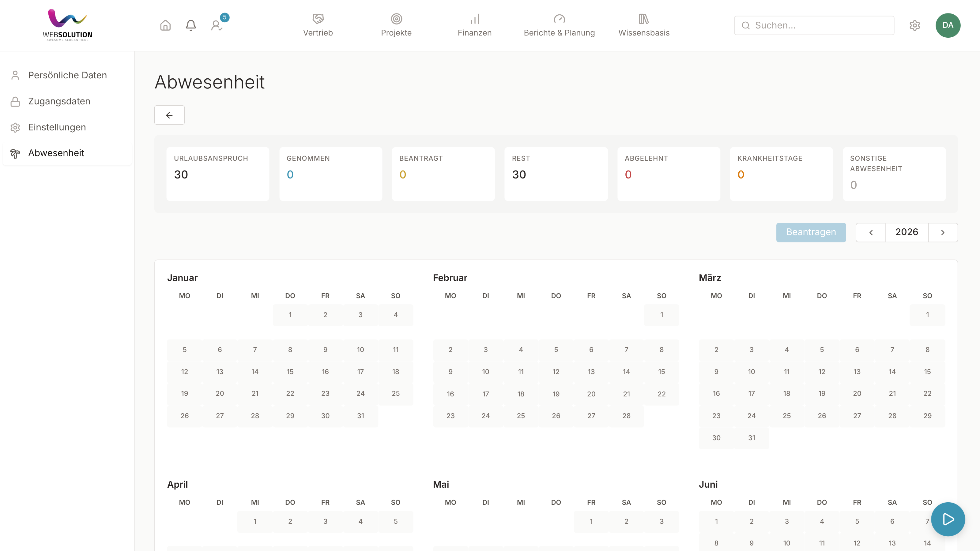Image resolution: width=980 pixels, height=551 pixels.
Task: Select January 31 in the calendar
Action: click(360, 416)
